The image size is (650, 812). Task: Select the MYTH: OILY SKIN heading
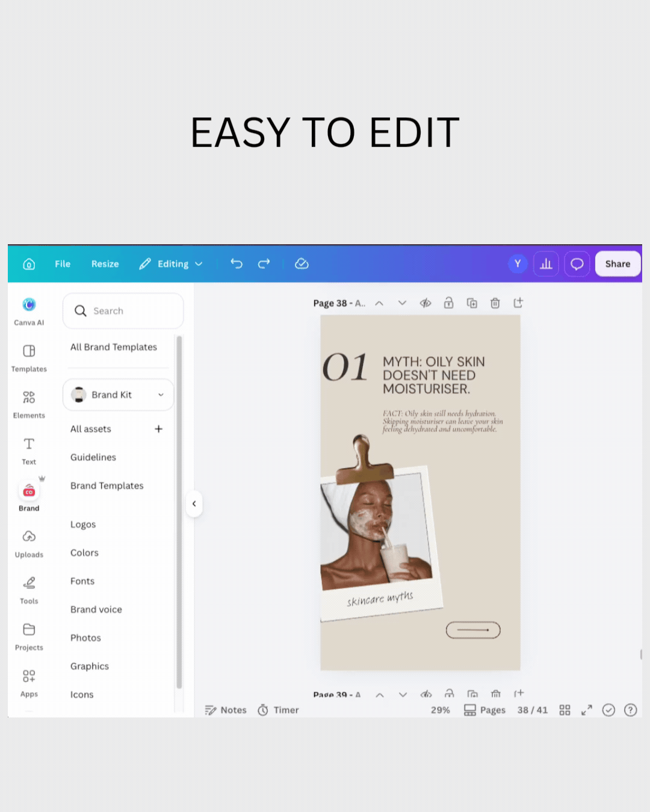[x=434, y=375]
